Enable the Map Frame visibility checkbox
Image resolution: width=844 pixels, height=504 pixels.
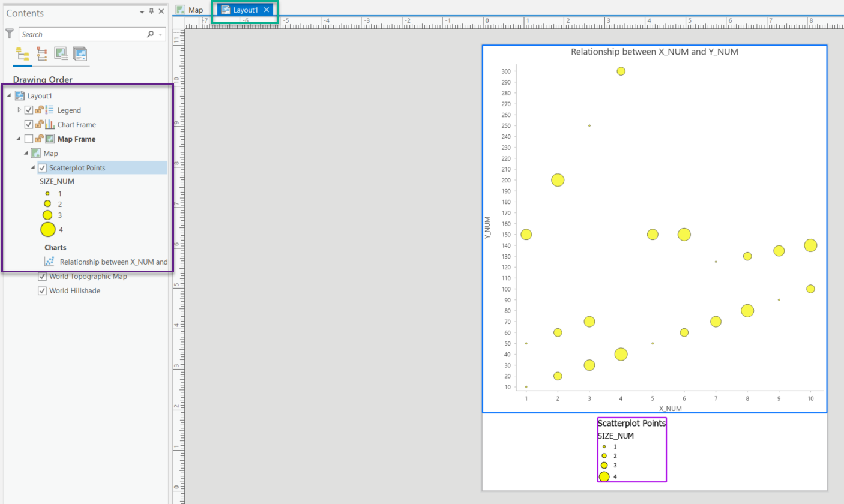pyautogui.click(x=28, y=139)
